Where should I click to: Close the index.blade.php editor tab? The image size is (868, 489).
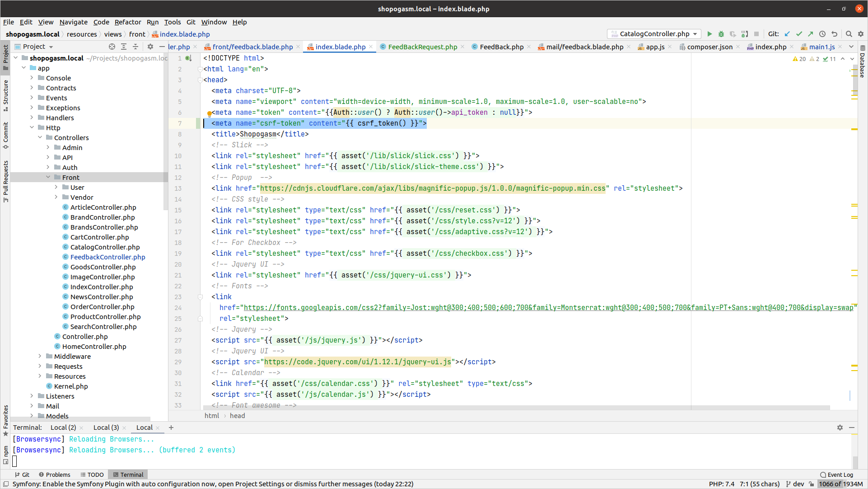371,47
